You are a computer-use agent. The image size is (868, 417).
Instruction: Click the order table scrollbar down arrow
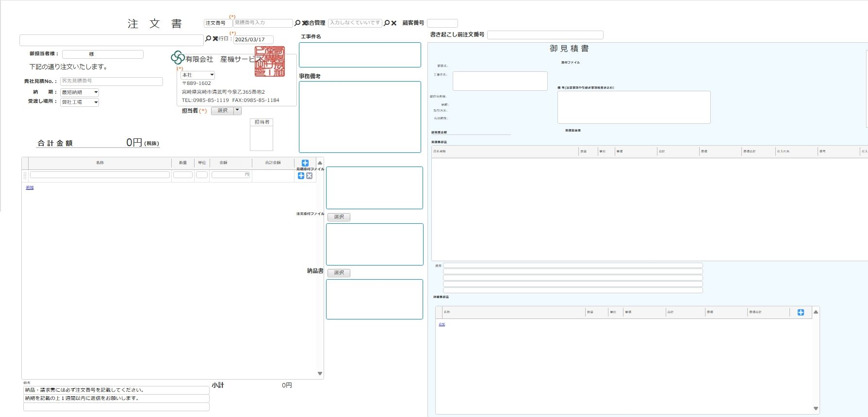pyautogui.click(x=320, y=373)
